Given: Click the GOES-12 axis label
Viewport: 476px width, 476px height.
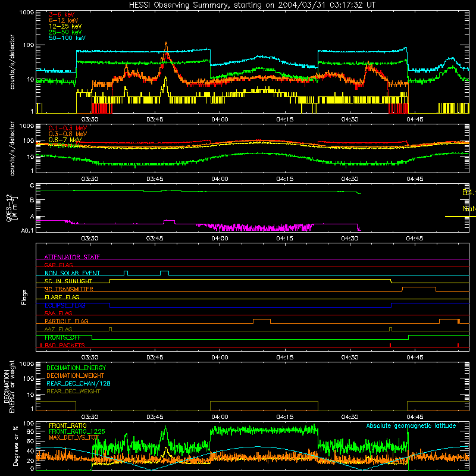Looking at the screenshot, I should coord(11,208).
